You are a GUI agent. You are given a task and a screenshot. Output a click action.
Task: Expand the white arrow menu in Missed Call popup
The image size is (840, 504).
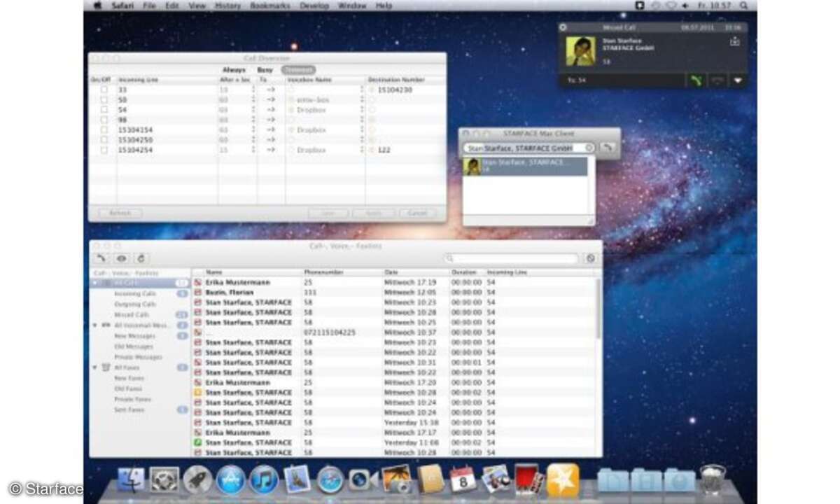(x=737, y=80)
